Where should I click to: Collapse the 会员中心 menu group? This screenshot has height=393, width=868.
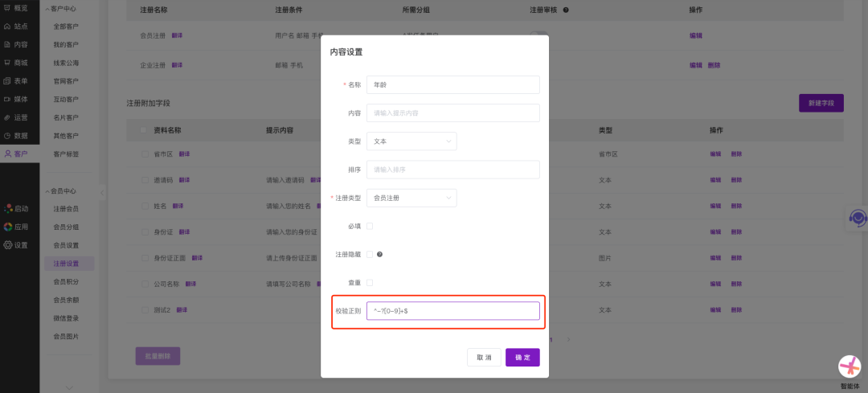(60, 191)
